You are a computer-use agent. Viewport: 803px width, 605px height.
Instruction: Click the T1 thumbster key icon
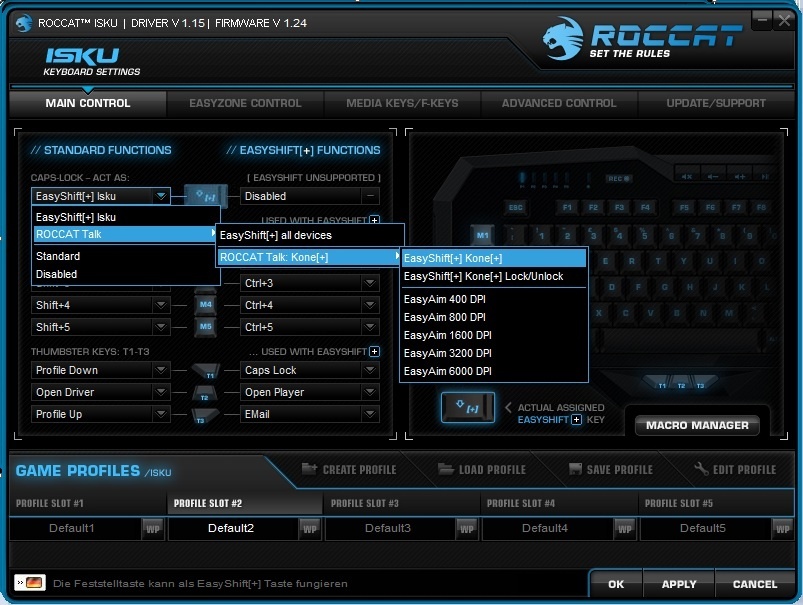[206, 370]
